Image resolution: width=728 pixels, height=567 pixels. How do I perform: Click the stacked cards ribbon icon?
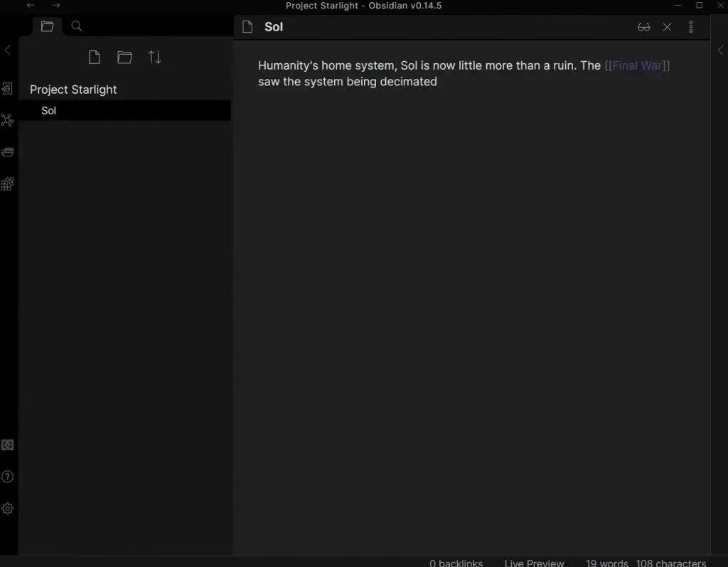point(7,152)
